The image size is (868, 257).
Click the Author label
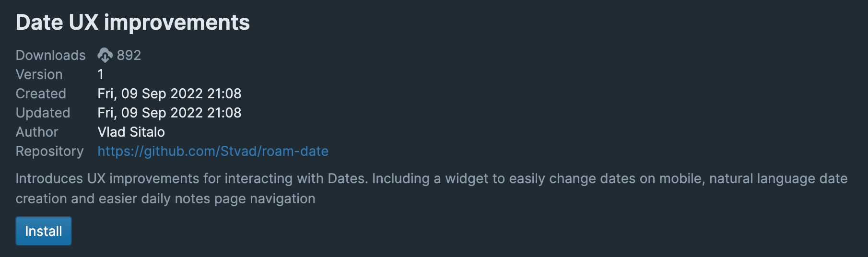point(37,132)
